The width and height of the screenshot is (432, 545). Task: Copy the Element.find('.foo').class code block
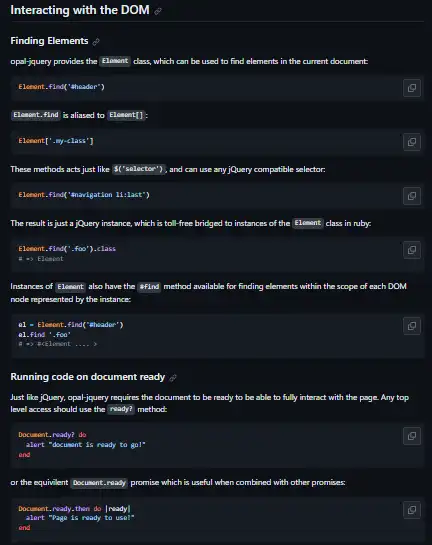coord(412,250)
